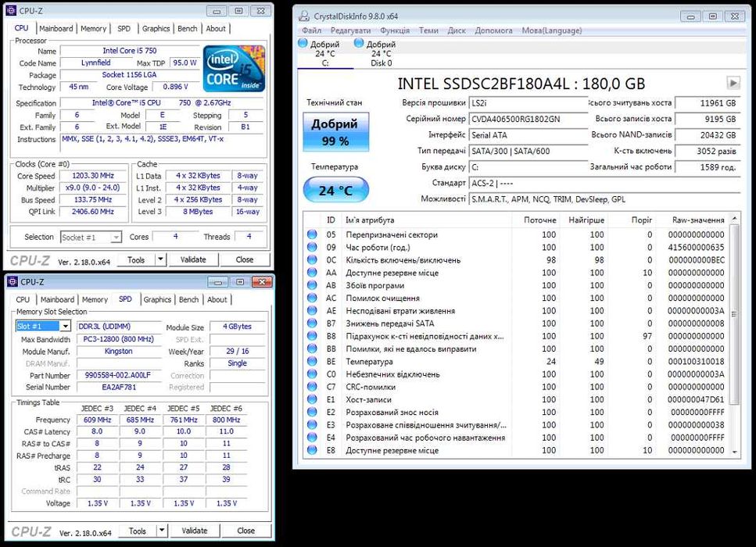The width and height of the screenshot is (756, 547).
Task: Switch to Memory tab in top CPU-Z
Action: (x=94, y=28)
